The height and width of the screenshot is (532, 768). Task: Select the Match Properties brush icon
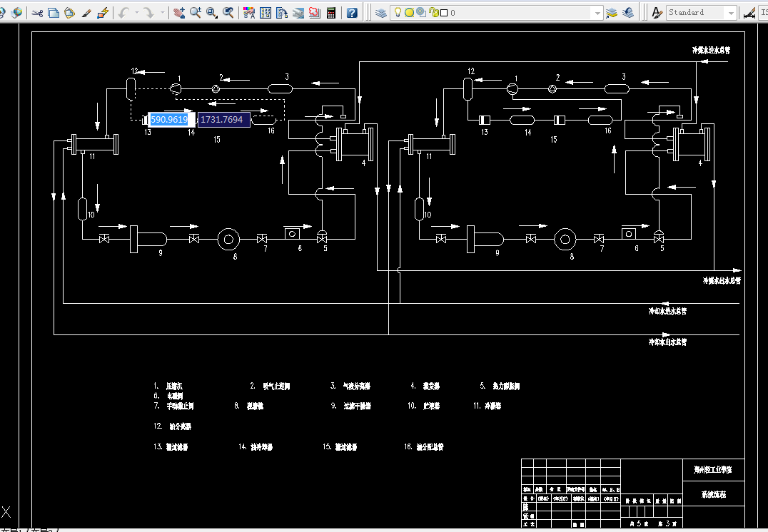tap(86, 14)
